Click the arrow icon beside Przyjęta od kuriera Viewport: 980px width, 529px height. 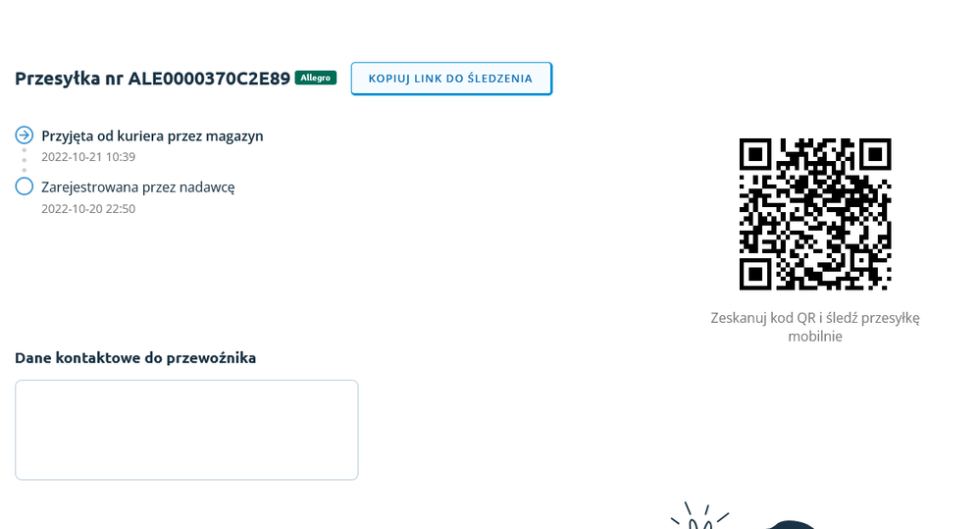(25, 135)
